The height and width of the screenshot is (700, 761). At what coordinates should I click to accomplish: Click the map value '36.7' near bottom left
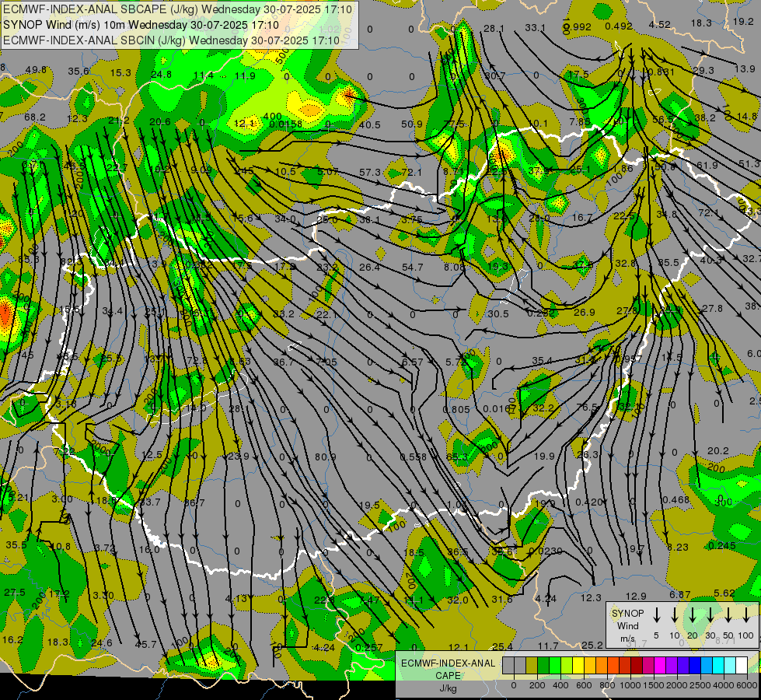(194, 502)
